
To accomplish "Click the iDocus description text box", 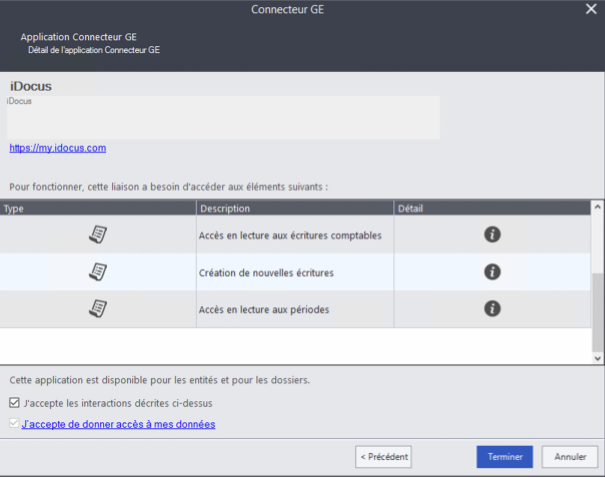I will [223, 117].
